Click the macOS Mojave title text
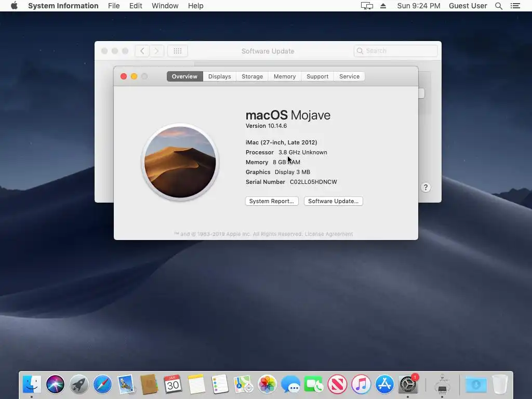The width and height of the screenshot is (532, 399). tap(288, 115)
